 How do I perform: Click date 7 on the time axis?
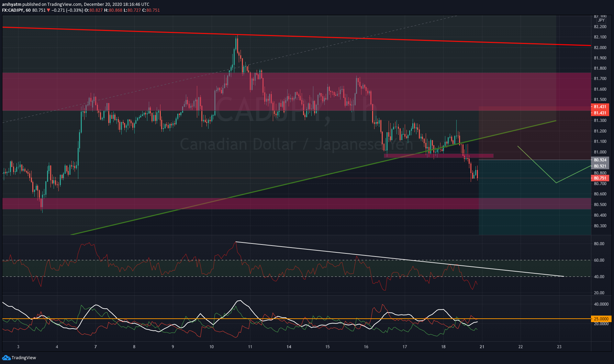click(x=96, y=347)
